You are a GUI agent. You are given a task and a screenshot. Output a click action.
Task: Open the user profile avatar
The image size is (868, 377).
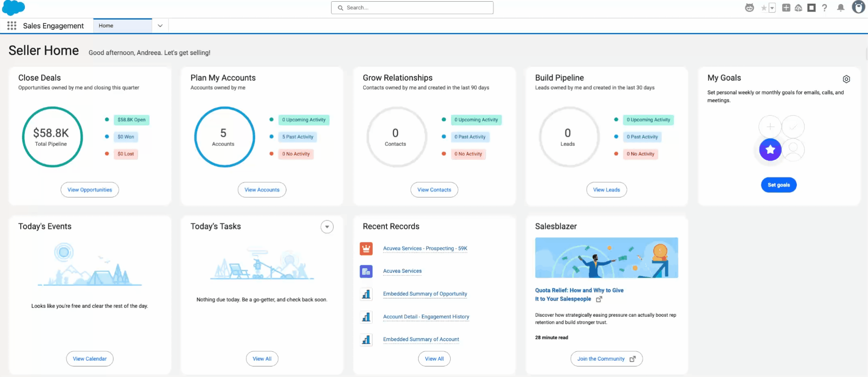[x=858, y=7]
